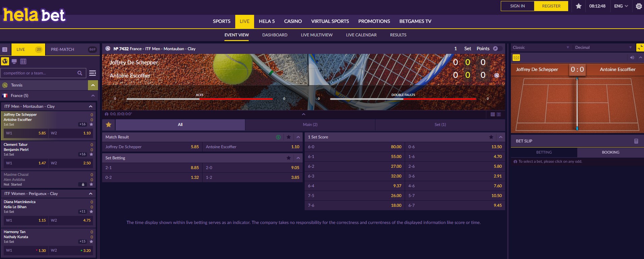The height and width of the screenshot is (259, 644).
Task: Select the monitor video filter icon
Action: click(14, 61)
